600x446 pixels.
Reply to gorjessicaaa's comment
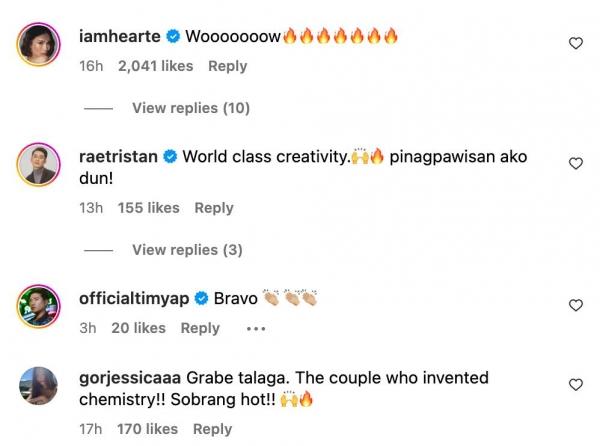pos(212,429)
